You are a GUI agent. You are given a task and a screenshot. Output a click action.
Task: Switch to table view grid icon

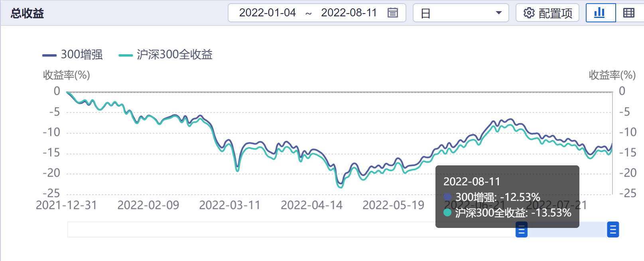tap(629, 13)
